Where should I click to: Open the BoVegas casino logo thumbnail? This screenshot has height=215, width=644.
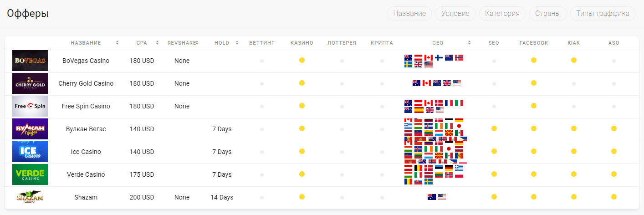(30, 61)
